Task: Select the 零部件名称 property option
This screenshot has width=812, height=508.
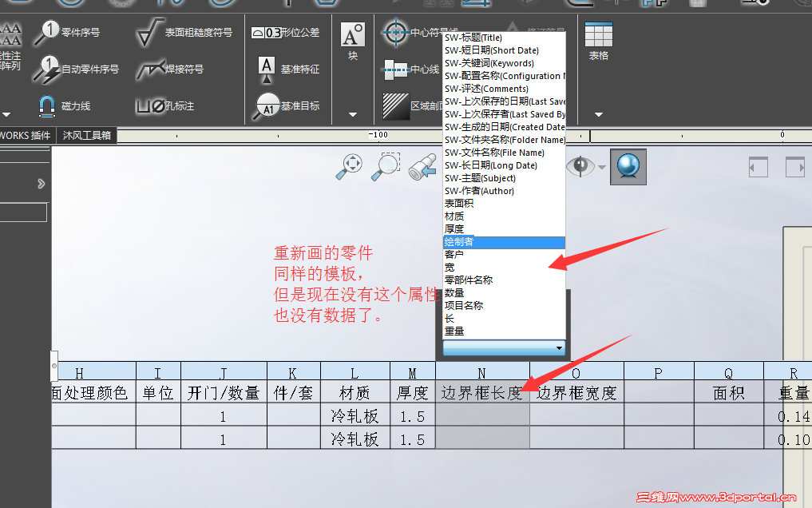Action: pyautogui.click(x=504, y=280)
